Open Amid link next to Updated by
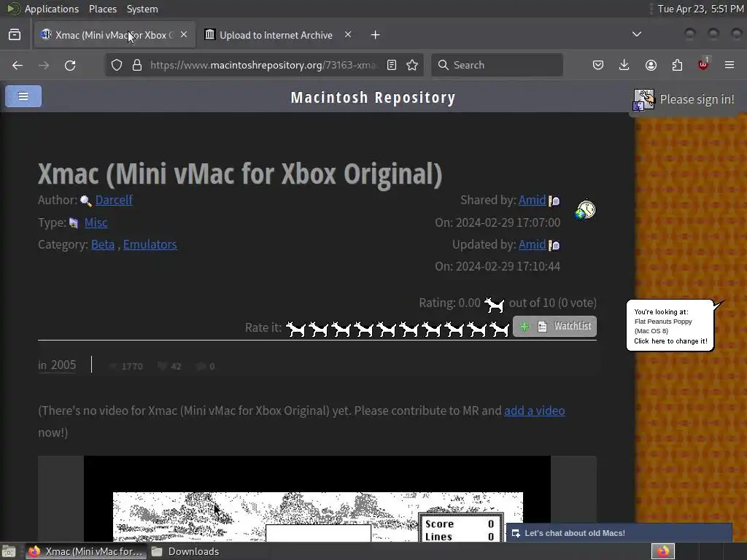This screenshot has width=747, height=560. tap(532, 244)
